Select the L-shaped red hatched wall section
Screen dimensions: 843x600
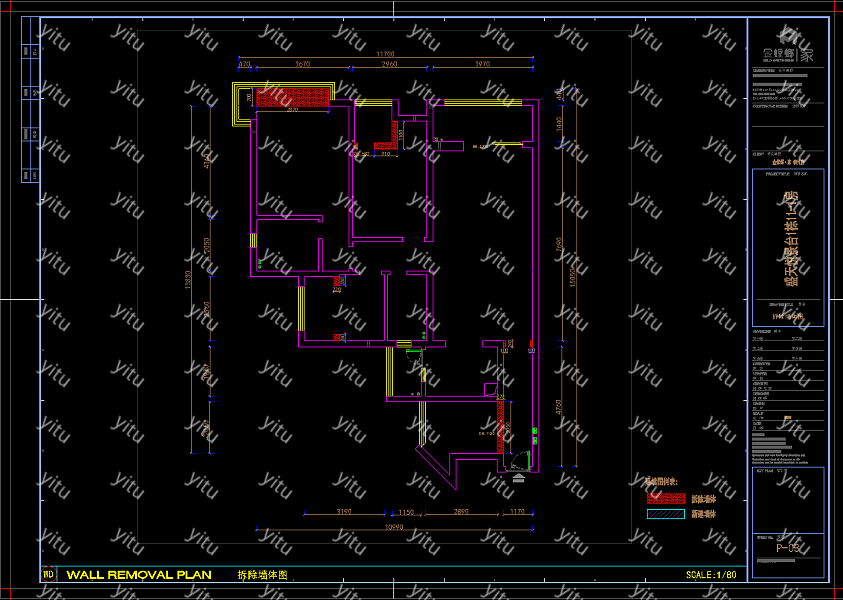point(389,142)
